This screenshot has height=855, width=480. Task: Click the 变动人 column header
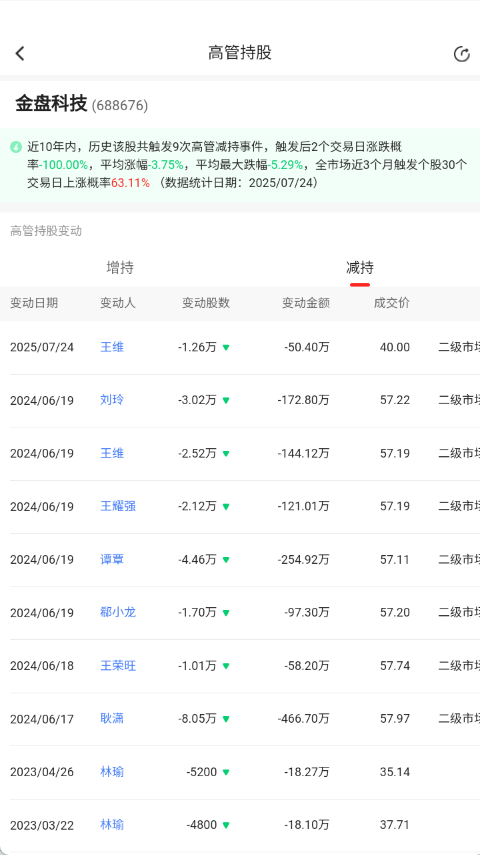pyautogui.click(x=118, y=303)
